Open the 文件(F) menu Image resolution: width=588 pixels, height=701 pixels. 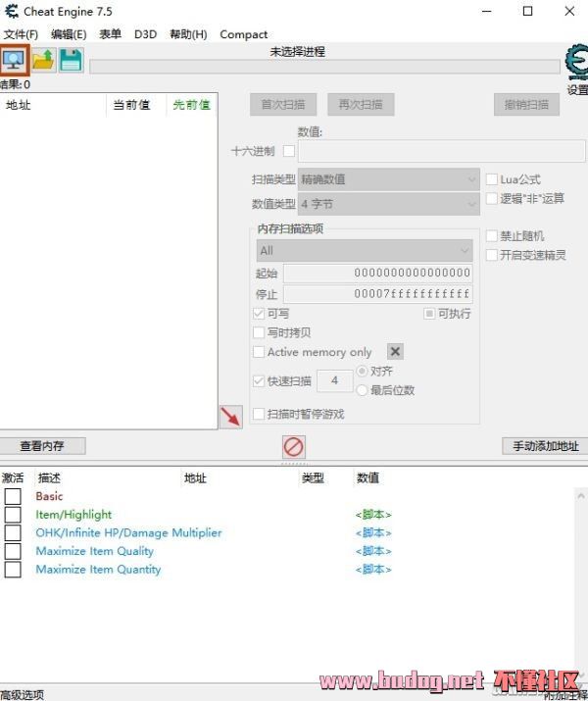(21, 34)
